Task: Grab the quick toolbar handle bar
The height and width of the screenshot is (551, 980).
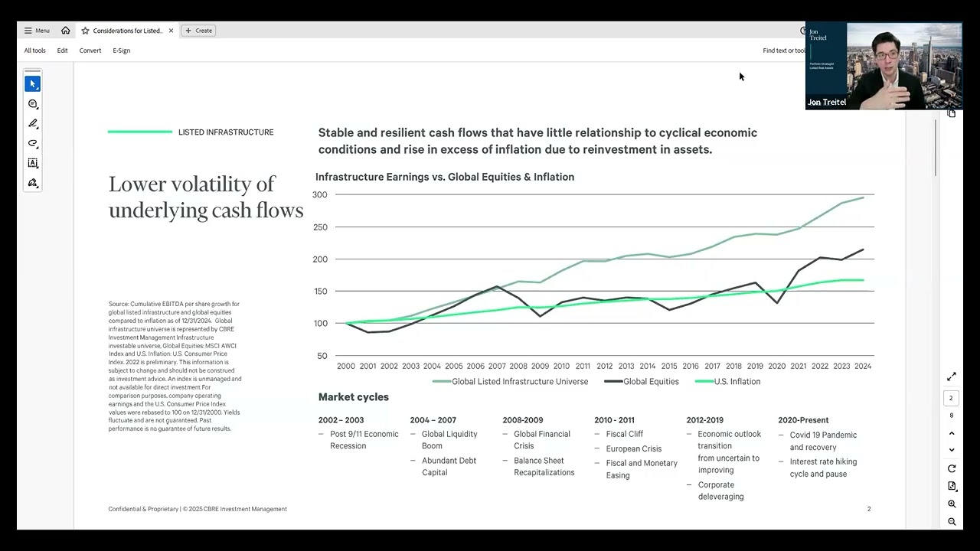Action: [x=33, y=71]
